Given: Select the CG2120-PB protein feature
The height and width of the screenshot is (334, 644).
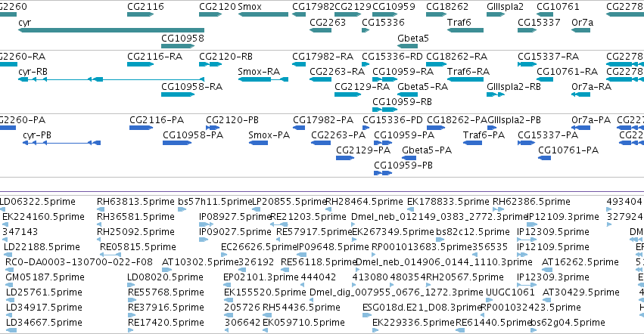Looking at the screenshot, I should point(213,128).
